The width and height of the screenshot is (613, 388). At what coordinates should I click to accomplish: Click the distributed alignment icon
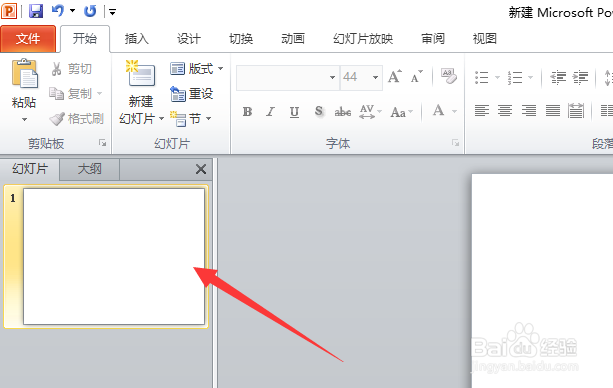click(x=576, y=111)
